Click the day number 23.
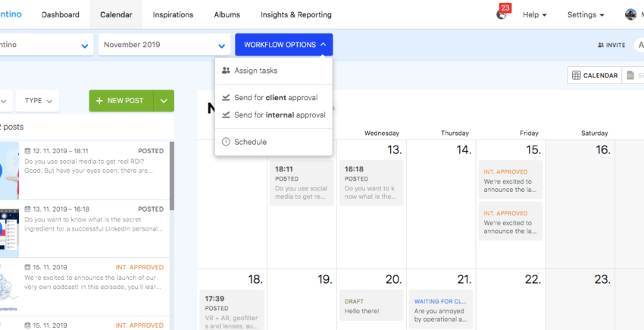Image resolution: width=644 pixels, height=330 pixels. coord(602,279)
